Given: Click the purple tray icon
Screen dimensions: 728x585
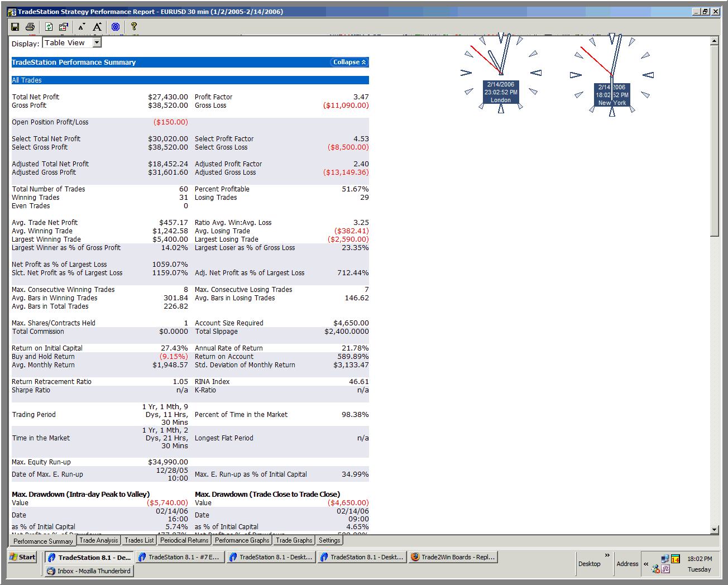Looking at the screenshot, I should tap(665, 569).
